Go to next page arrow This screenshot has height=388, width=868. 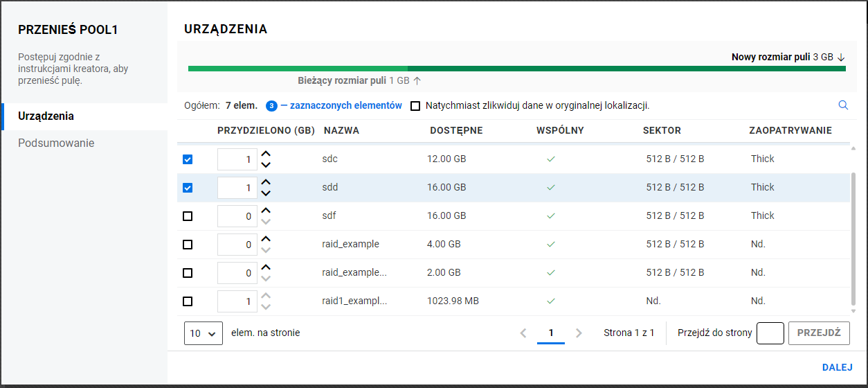click(x=579, y=333)
